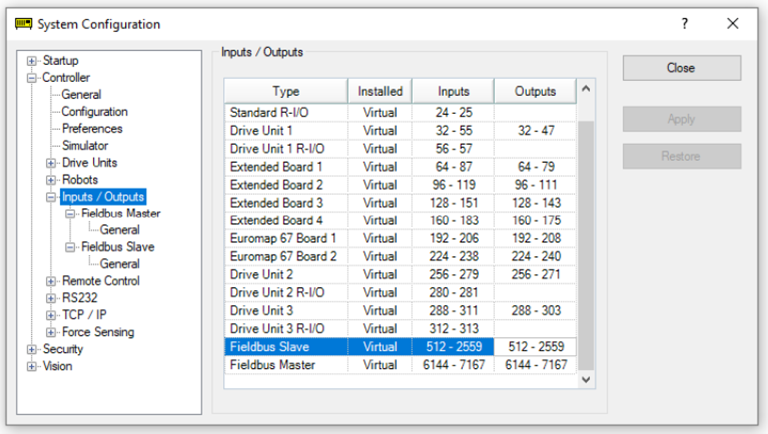This screenshot has height=434, width=768.
Task: Expand the Robots node
Action: click(x=51, y=180)
